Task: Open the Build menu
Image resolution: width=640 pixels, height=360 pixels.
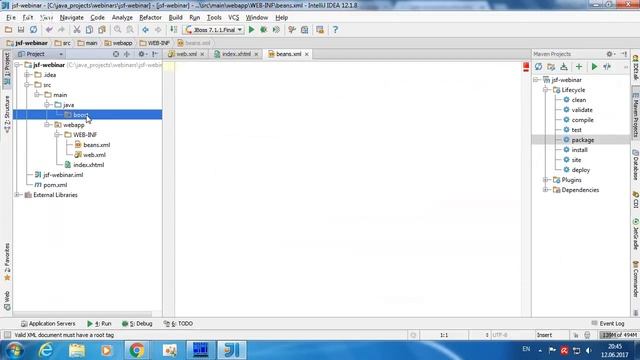Action: tap(176, 18)
